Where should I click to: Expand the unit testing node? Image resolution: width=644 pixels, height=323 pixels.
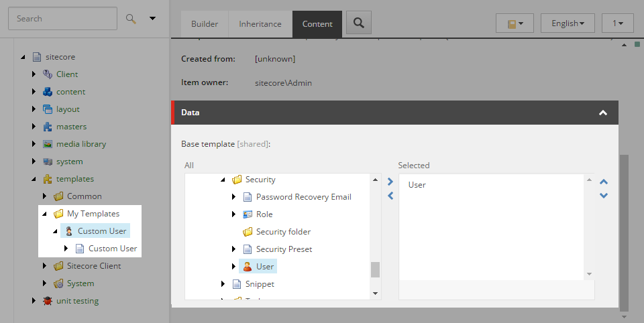coord(34,301)
